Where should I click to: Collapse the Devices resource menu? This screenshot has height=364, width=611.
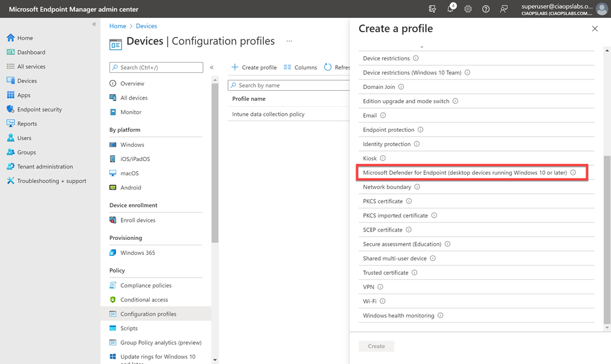(211, 67)
